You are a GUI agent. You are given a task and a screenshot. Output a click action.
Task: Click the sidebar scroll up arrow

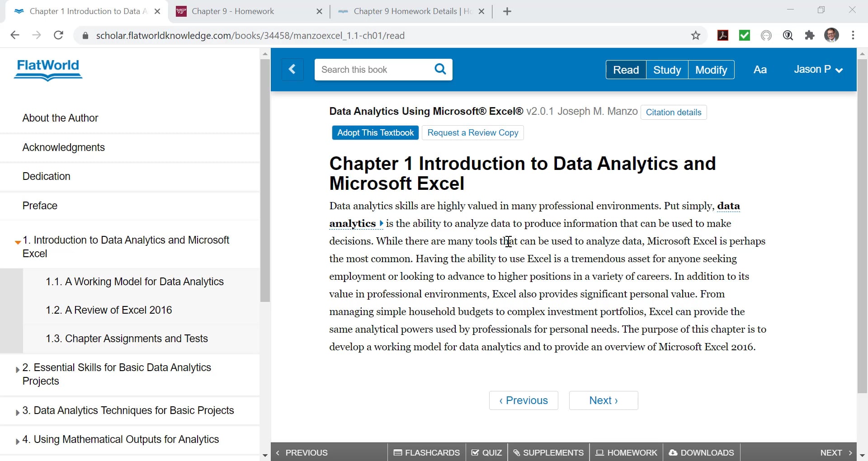pos(265,54)
